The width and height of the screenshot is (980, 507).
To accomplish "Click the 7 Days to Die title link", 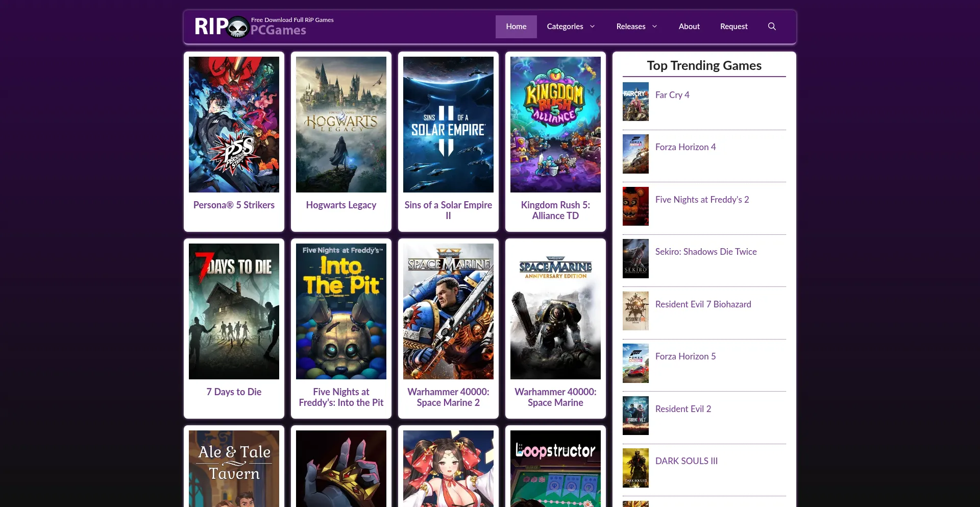I will click(x=234, y=392).
